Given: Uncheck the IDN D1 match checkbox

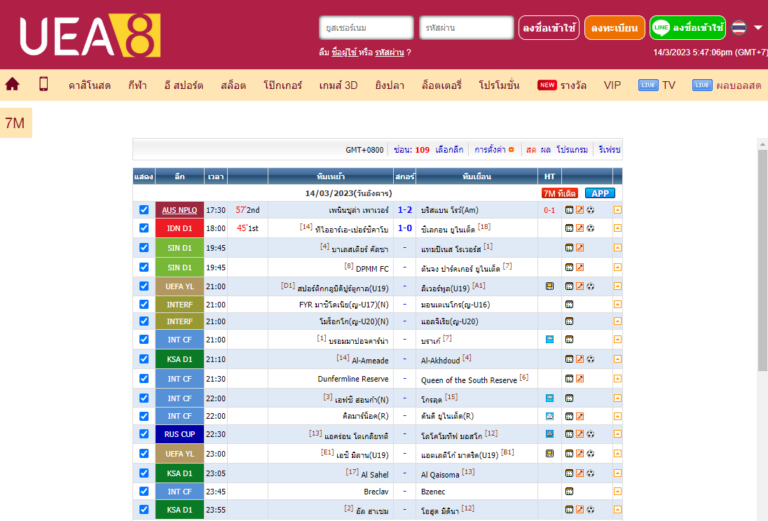Looking at the screenshot, I should click(144, 228).
